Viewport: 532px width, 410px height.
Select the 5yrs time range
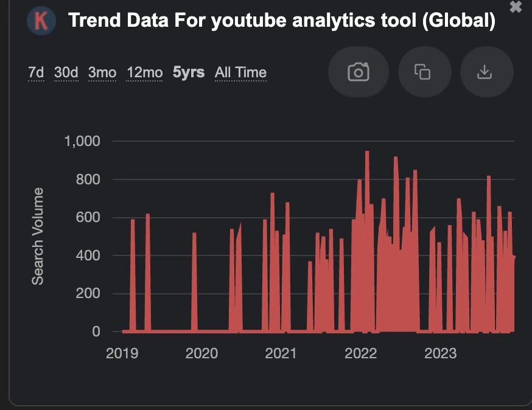pyautogui.click(x=189, y=72)
